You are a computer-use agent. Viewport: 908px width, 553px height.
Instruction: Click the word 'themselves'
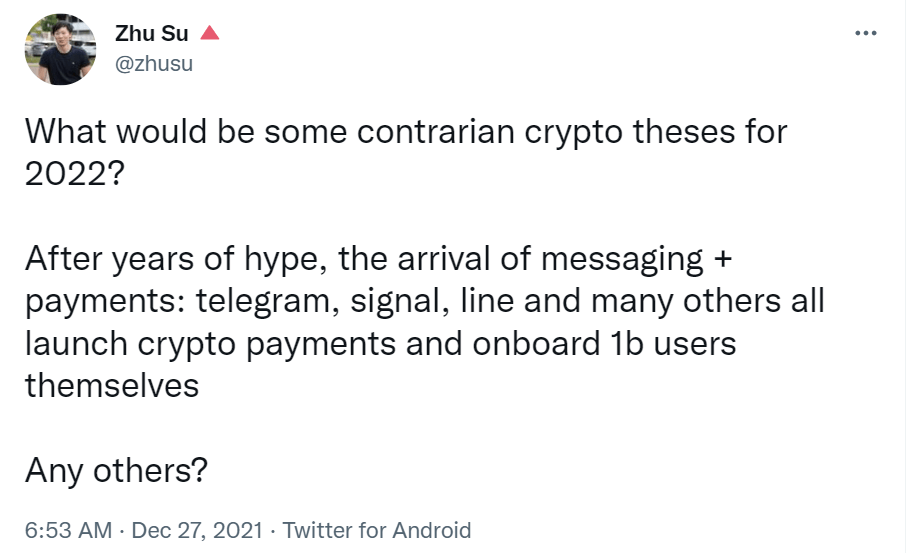tap(112, 386)
